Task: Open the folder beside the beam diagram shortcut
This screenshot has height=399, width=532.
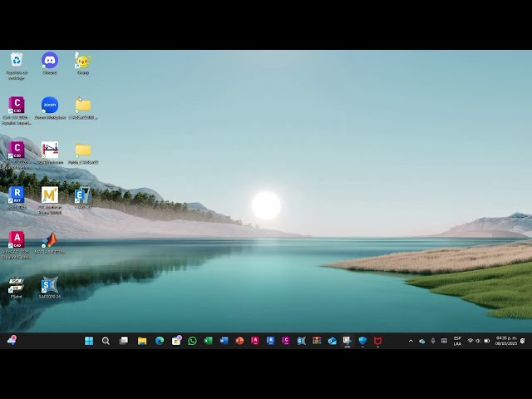Action: [x=83, y=153]
